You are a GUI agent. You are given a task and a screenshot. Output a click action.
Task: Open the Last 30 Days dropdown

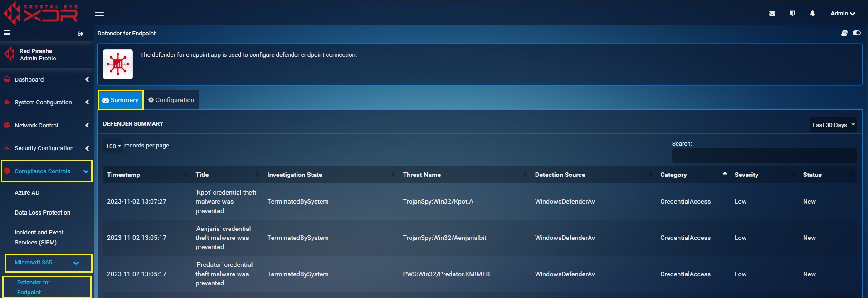click(x=834, y=125)
